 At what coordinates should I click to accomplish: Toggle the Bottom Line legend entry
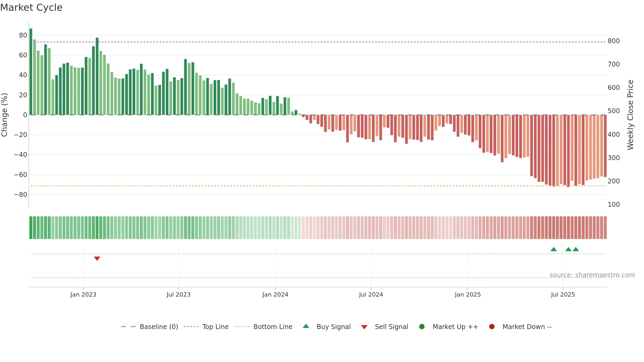[x=264, y=327]
